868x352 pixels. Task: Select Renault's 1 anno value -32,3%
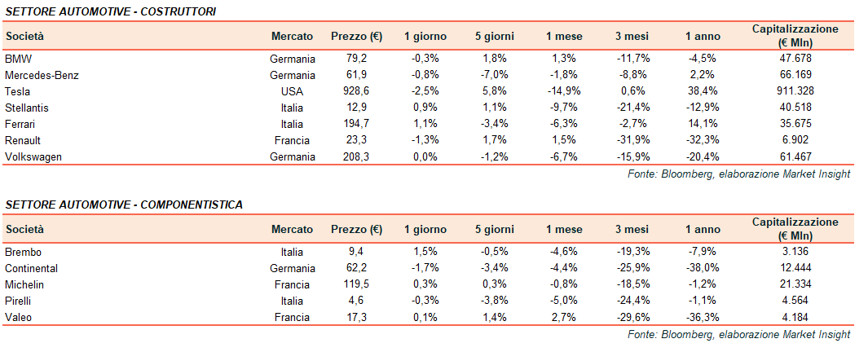(x=702, y=140)
